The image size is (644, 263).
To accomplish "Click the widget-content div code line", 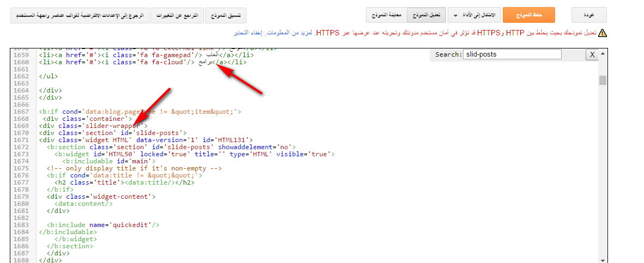I will [101, 197].
